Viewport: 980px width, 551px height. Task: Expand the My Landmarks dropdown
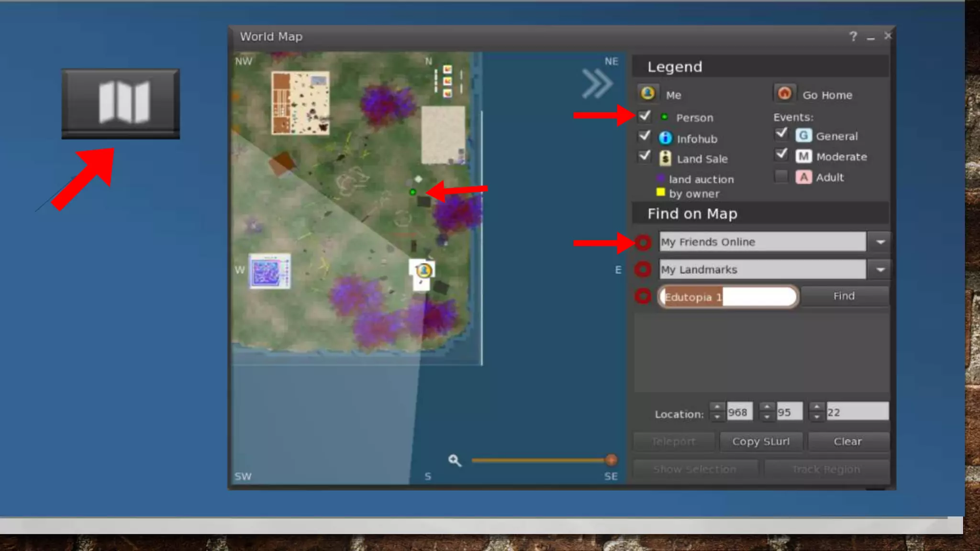click(880, 270)
